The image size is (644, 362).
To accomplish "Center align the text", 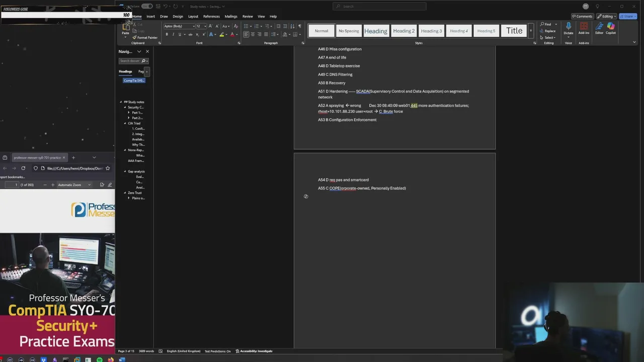I will 253,34.
